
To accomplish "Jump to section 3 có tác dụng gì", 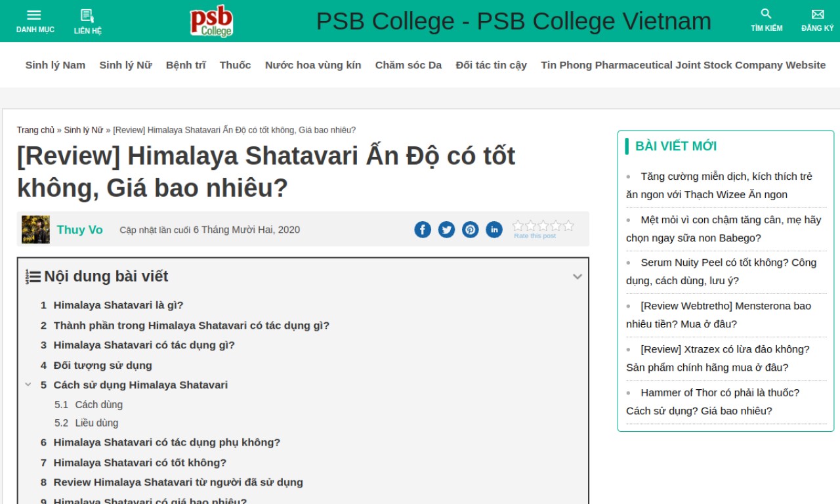I will [x=144, y=345].
